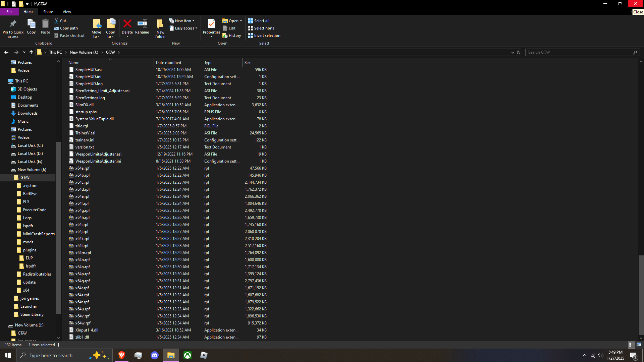Click the Cut scissors icon
This screenshot has width=644, height=362.
click(56, 21)
